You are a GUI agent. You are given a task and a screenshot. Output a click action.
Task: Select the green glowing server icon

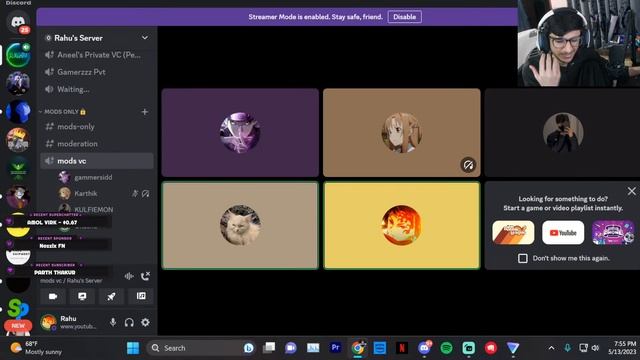[x=18, y=55]
